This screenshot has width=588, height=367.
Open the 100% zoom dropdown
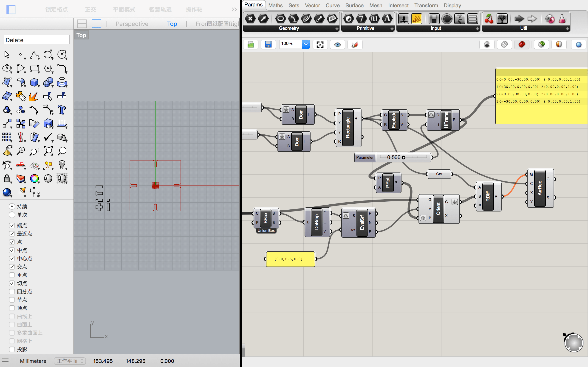306,44
